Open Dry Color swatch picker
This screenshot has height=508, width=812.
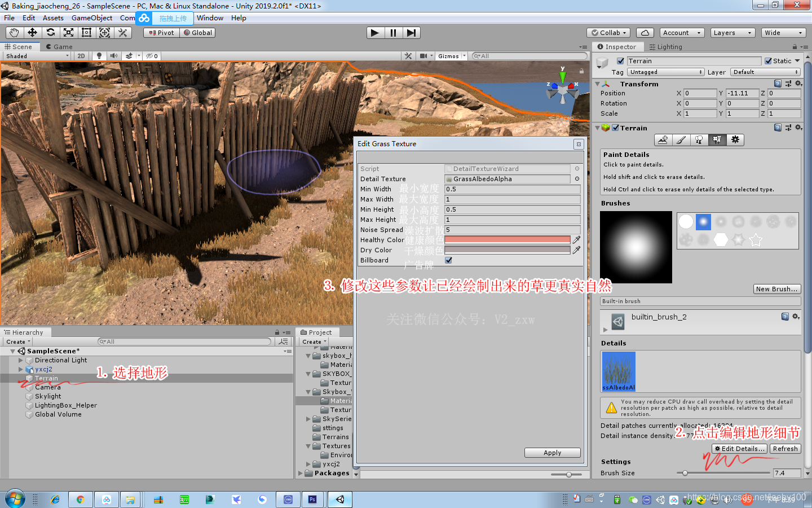pos(507,250)
